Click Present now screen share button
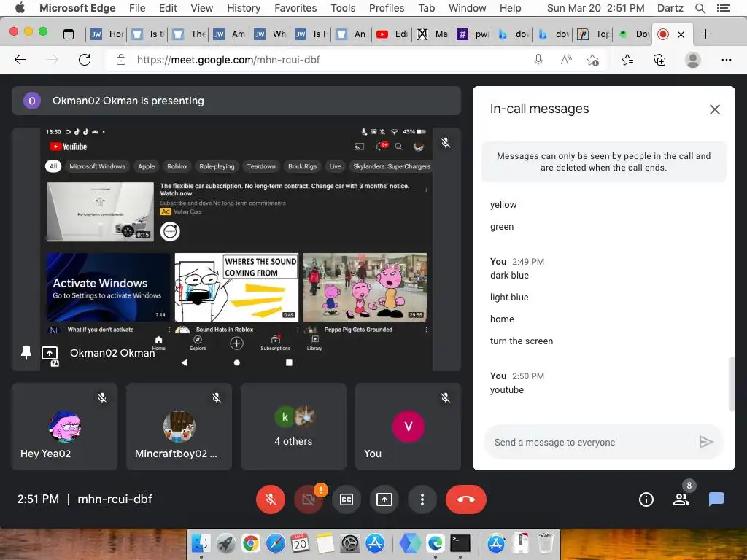The height and width of the screenshot is (560, 747). coord(384,499)
